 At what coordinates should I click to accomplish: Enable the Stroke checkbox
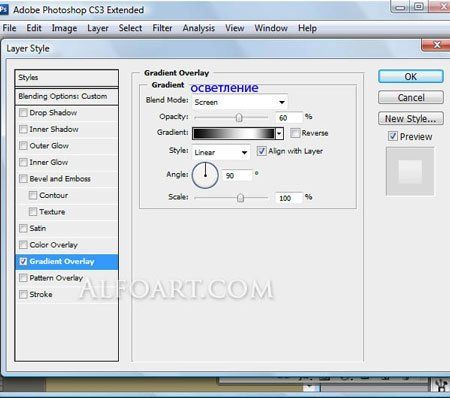[x=23, y=295]
